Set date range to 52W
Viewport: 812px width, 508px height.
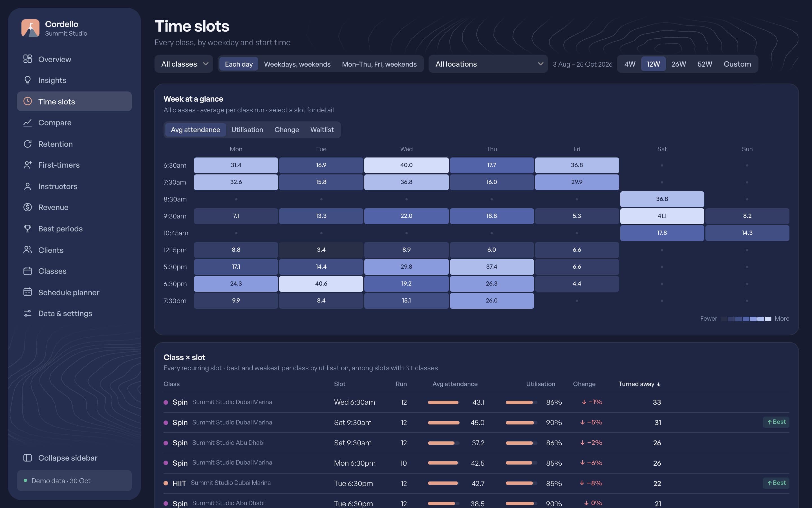(x=705, y=64)
